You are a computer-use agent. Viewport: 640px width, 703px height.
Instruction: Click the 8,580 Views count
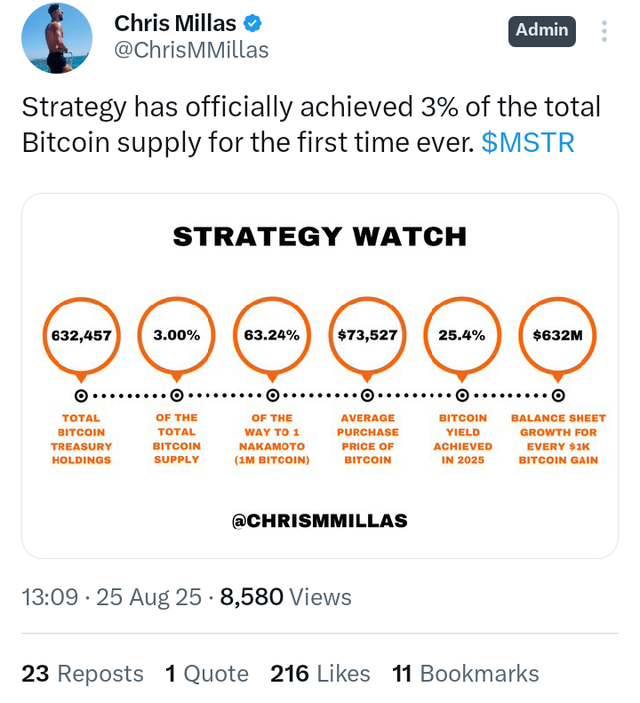click(x=286, y=597)
